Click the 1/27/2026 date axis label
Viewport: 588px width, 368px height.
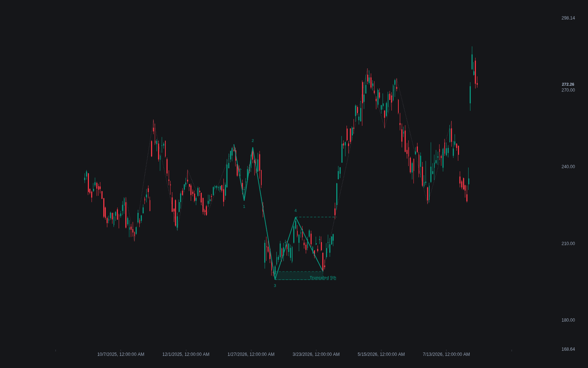pyautogui.click(x=251, y=354)
